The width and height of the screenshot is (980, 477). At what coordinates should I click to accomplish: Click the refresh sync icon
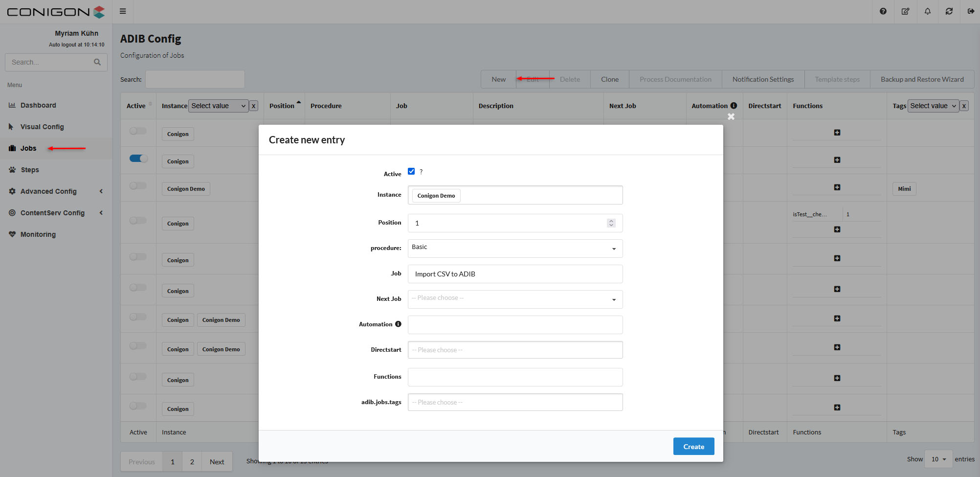click(949, 11)
